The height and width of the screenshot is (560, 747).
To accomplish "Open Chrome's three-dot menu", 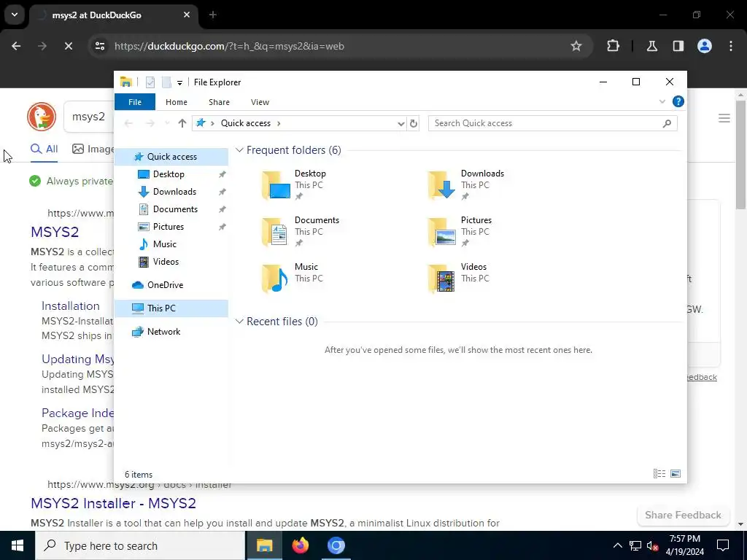I will coord(731,46).
